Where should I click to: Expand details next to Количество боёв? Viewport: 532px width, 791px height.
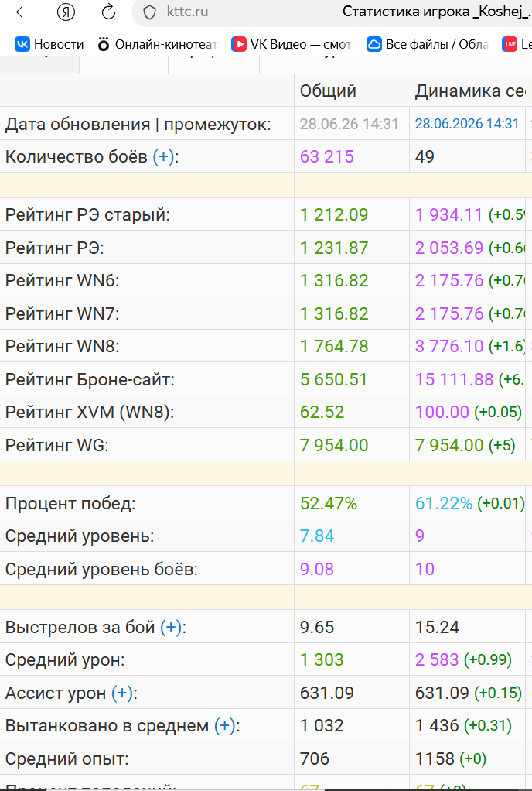pos(164,157)
